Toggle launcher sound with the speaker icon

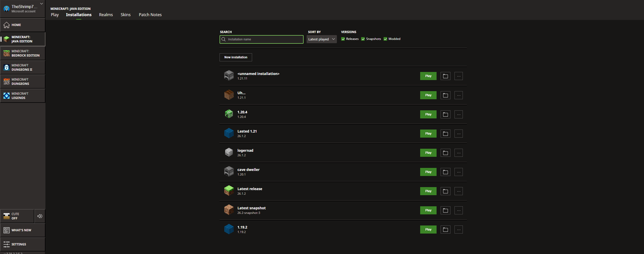(x=40, y=216)
